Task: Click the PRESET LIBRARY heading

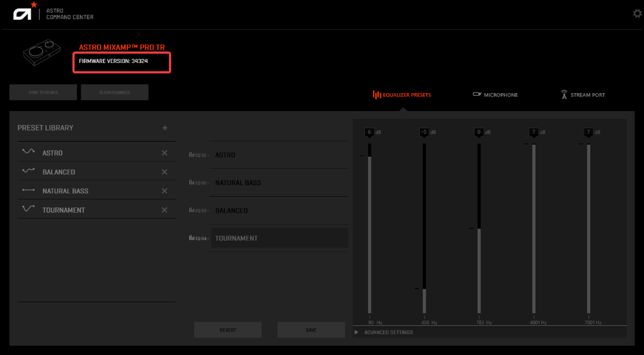Action: pyautogui.click(x=45, y=128)
